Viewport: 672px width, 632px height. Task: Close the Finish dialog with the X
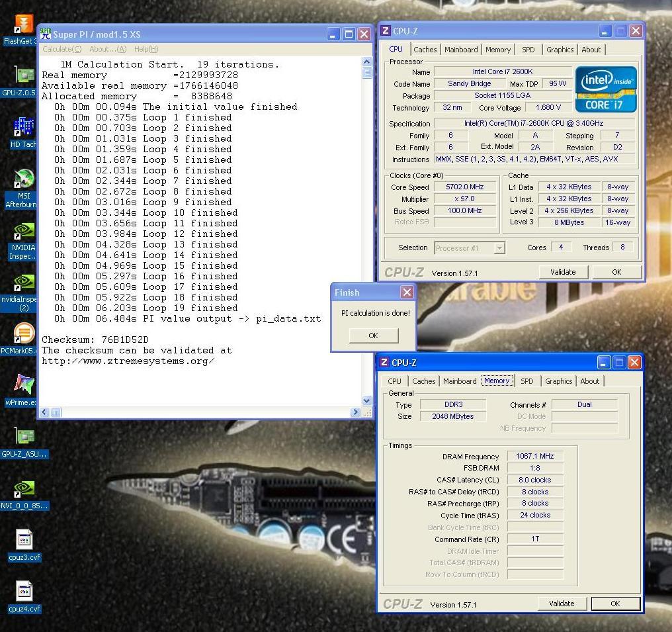click(x=407, y=293)
